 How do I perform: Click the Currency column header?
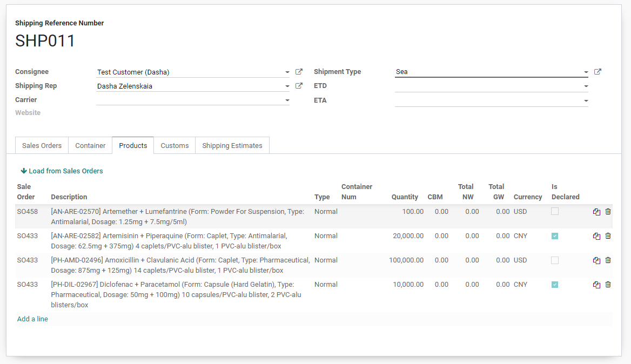(x=528, y=197)
